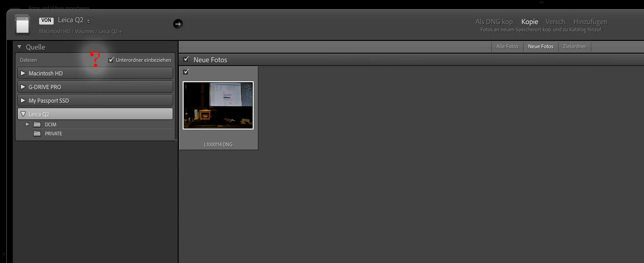Viewport: 644px width, 263px height.
Task: Switch to Zielordner view
Action: click(574, 46)
